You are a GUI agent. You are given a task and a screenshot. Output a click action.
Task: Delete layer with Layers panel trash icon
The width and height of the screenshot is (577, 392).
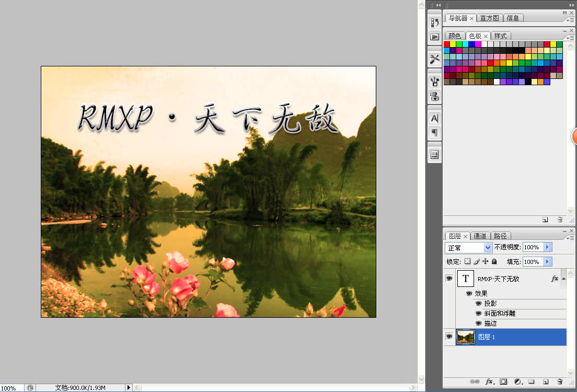(560, 382)
